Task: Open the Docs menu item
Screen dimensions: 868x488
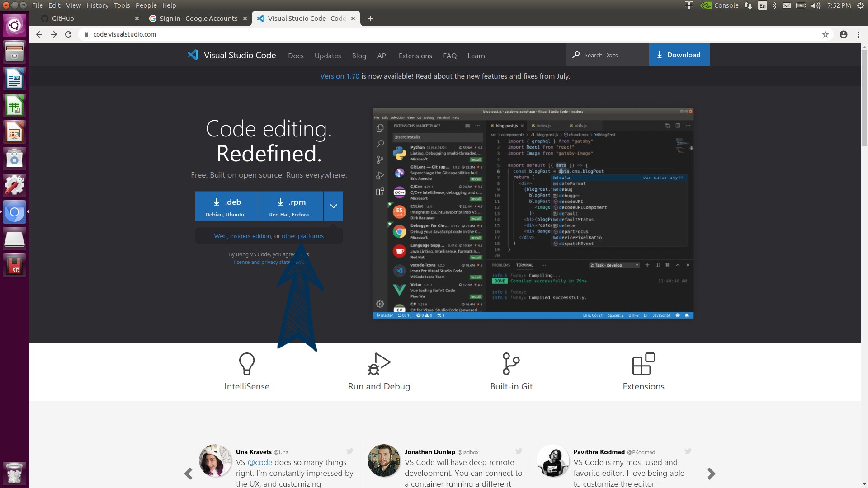Action: [x=296, y=56]
